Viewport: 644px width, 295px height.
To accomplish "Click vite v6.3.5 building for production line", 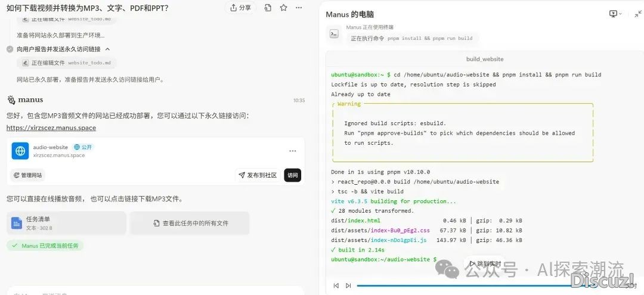I will [x=394, y=201].
